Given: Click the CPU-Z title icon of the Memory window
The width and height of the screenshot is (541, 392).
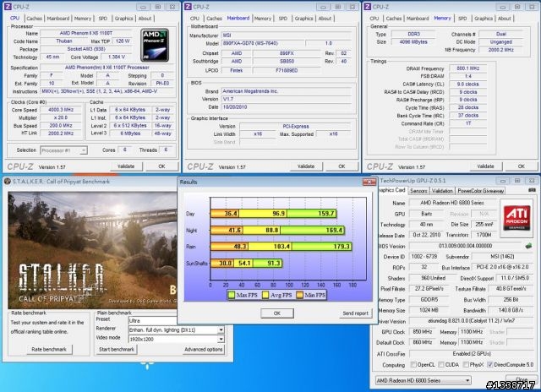Looking at the screenshot, I should 368,7.
